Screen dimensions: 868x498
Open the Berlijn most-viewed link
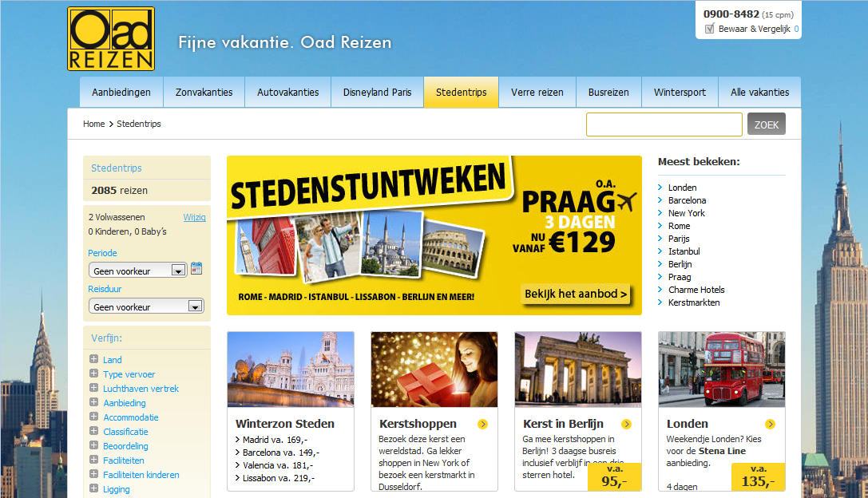click(x=680, y=264)
